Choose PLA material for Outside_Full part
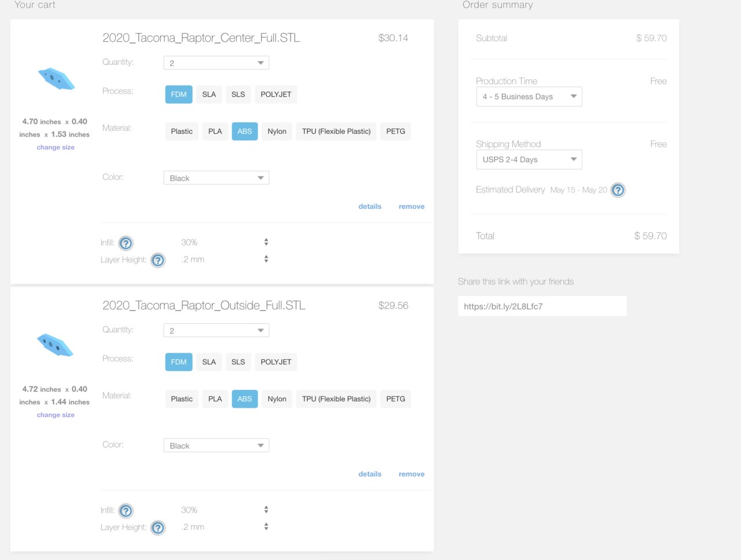 tap(215, 399)
